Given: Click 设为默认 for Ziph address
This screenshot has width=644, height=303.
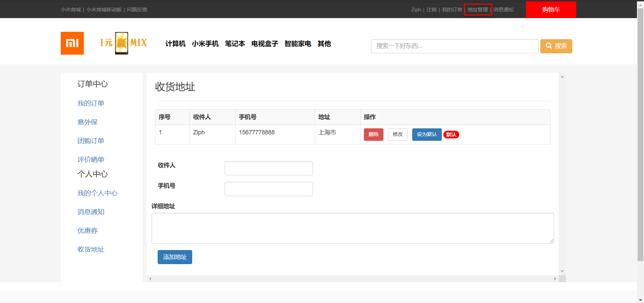Looking at the screenshot, I should click(x=427, y=134).
